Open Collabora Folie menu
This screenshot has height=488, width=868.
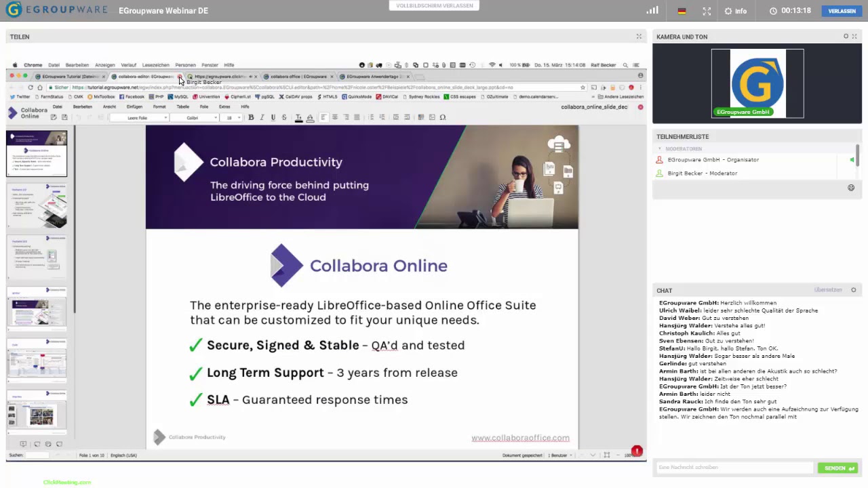click(203, 106)
